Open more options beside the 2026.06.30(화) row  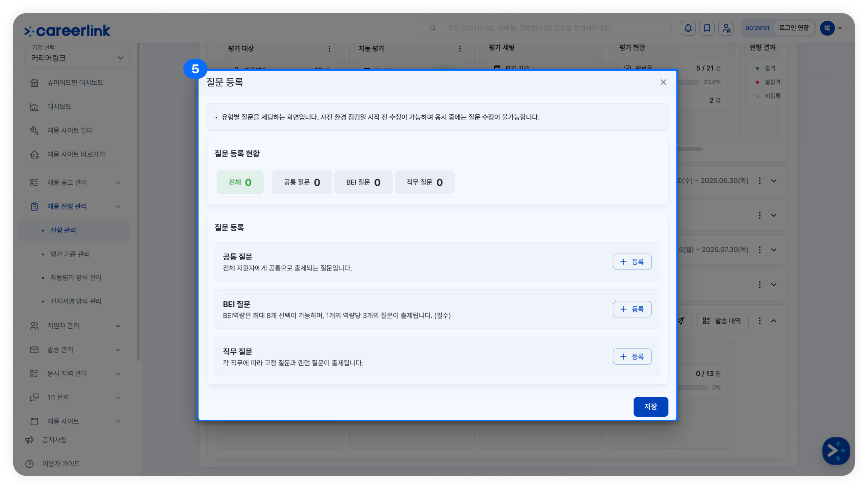[x=760, y=181]
